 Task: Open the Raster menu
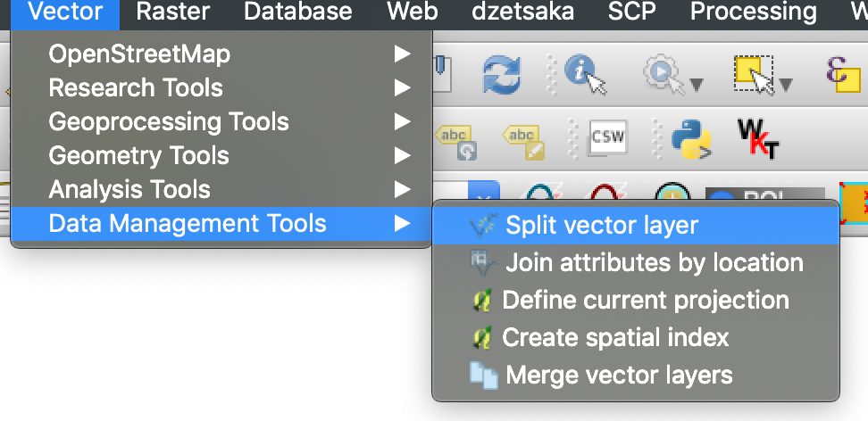coord(172,12)
